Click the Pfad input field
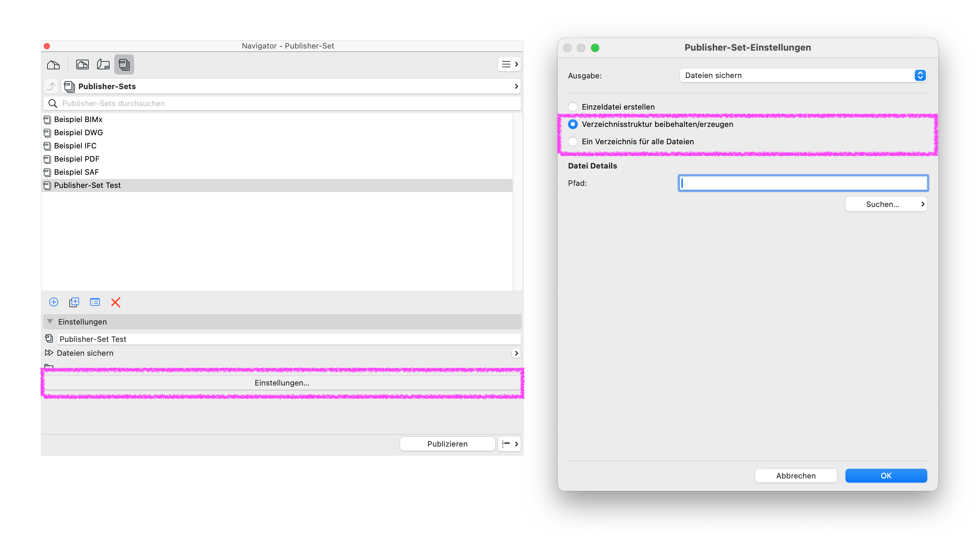The height and width of the screenshot is (536, 980). 803,183
